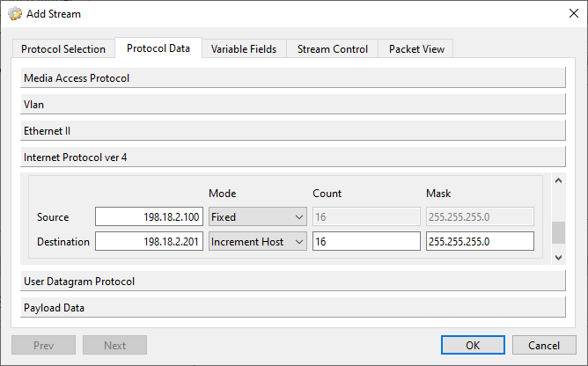Click the Mode column header
588x366 pixels.
(x=223, y=194)
